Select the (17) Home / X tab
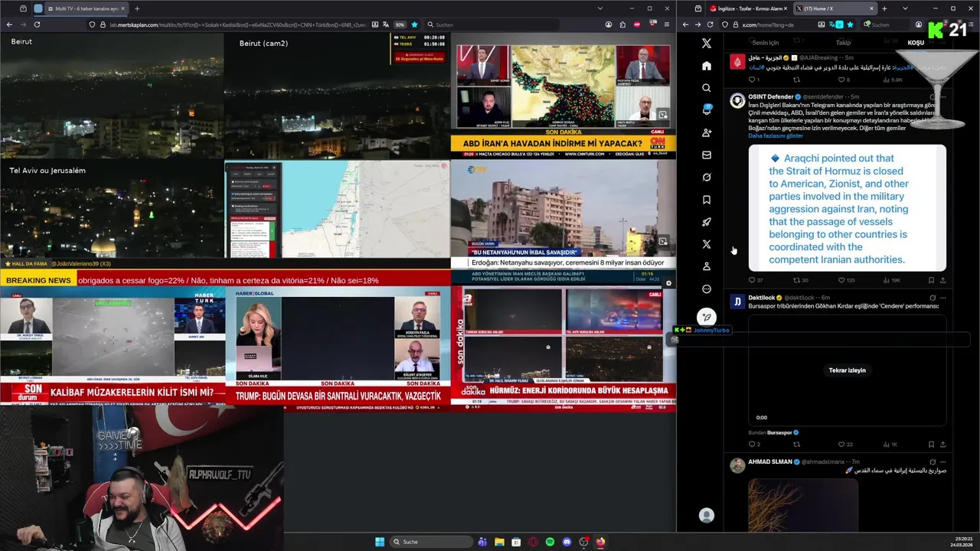The image size is (980, 551). click(835, 8)
